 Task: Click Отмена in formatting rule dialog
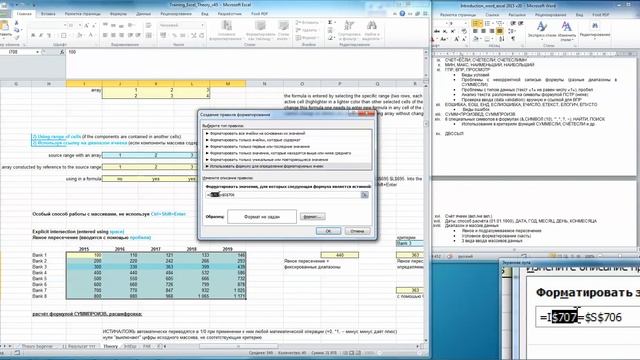(x=358, y=231)
